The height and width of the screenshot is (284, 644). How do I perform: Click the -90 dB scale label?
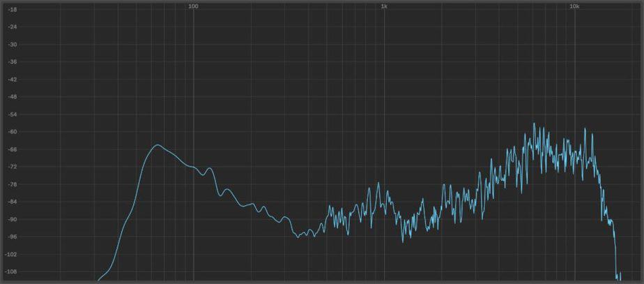[12, 219]
